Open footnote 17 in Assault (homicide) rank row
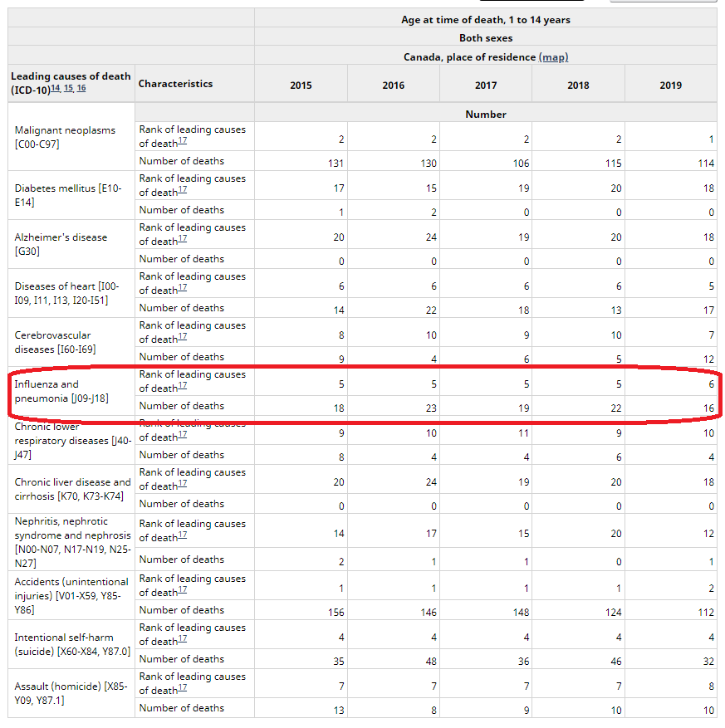Viewport: 725px width, 728px height. click(x=183, y=687)
